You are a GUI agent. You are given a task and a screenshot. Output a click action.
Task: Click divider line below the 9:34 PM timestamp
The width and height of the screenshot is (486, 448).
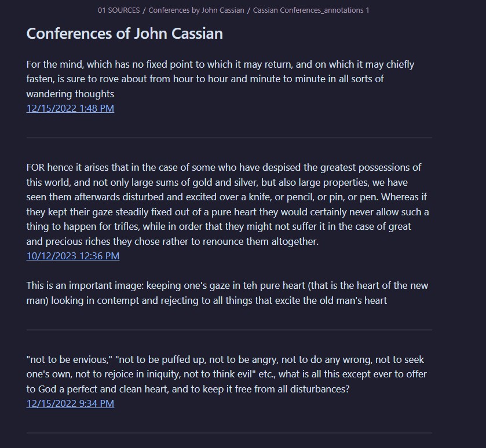pyautogui.click(x=229, y=433)
